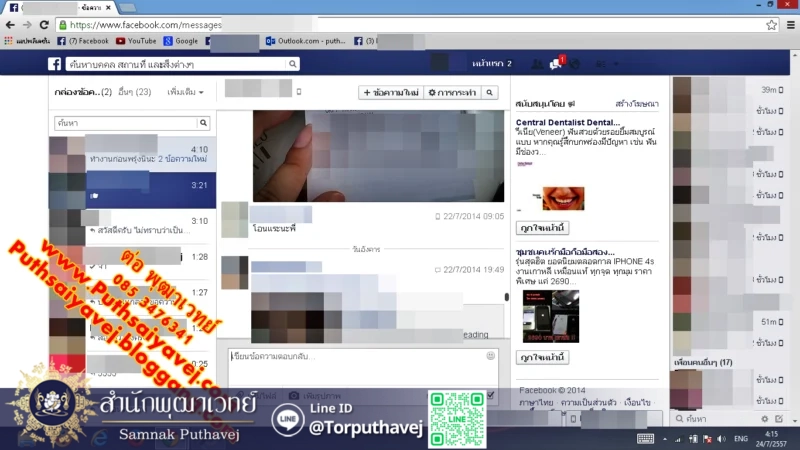Click the magnifier icon in the conversation header
Image resolution: width=800 pixels, height=450 pixels.
[x=489, y=92]
